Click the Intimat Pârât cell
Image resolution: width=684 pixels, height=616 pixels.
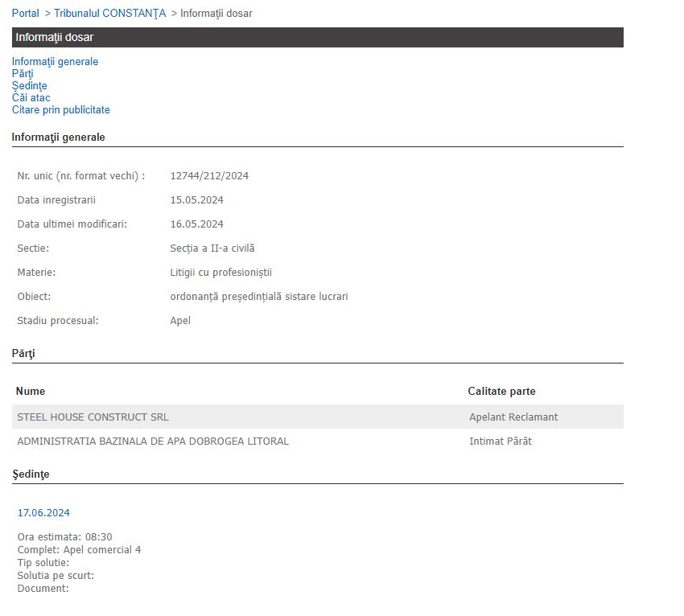[x=501, y=441]
